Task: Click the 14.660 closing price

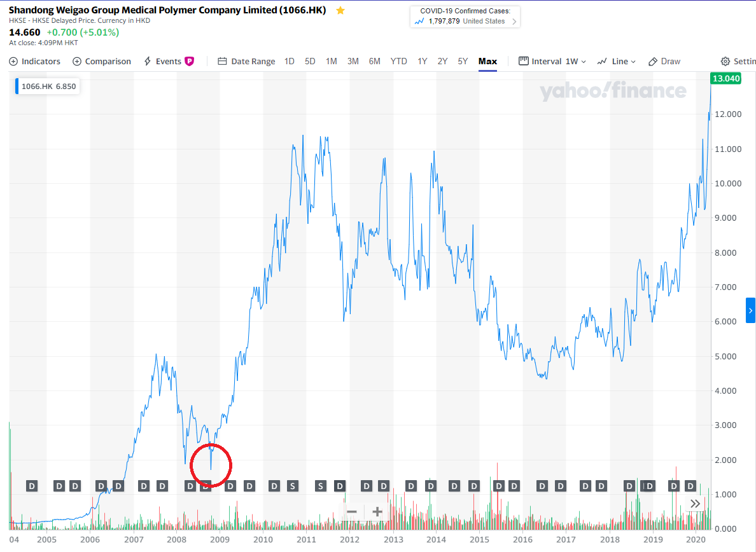Action: [x=25, y=32]
